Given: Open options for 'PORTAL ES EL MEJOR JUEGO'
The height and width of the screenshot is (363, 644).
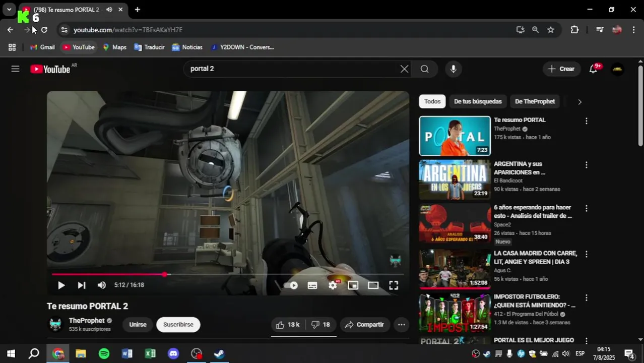Looking at the screenshot, I should point(586,341).
